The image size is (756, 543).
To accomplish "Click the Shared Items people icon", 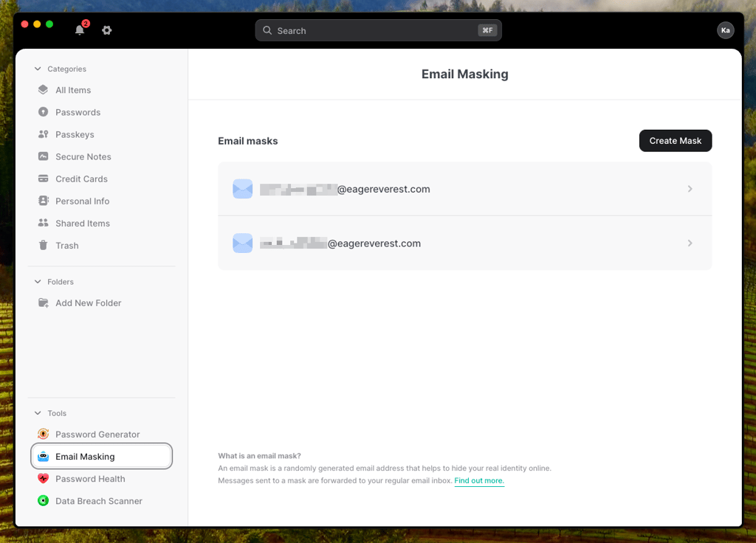I will coord(44,223).
